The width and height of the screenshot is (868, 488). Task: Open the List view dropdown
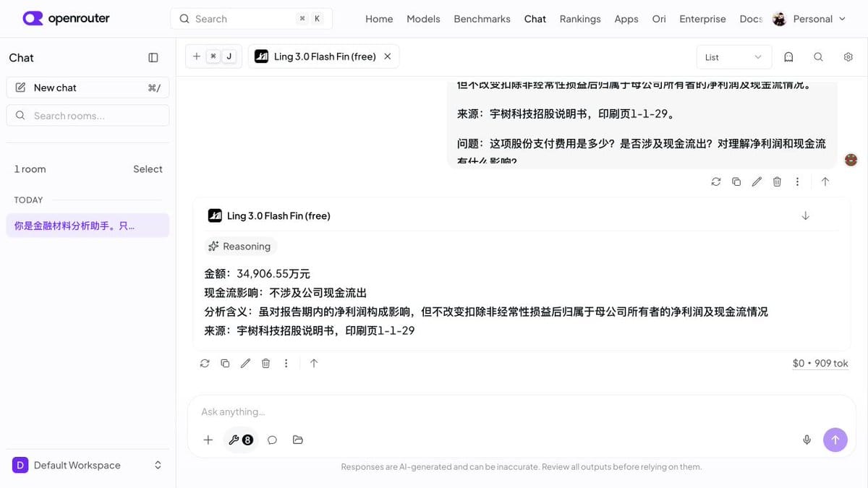[x=734, y=57]
